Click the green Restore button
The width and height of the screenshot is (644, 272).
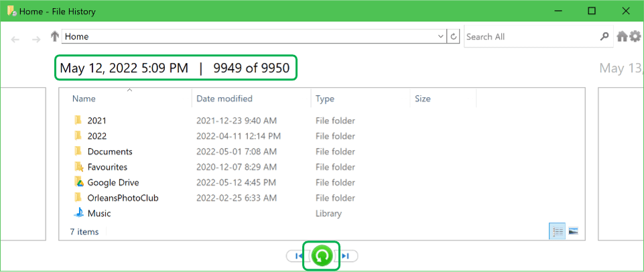(x=322, y=256)
